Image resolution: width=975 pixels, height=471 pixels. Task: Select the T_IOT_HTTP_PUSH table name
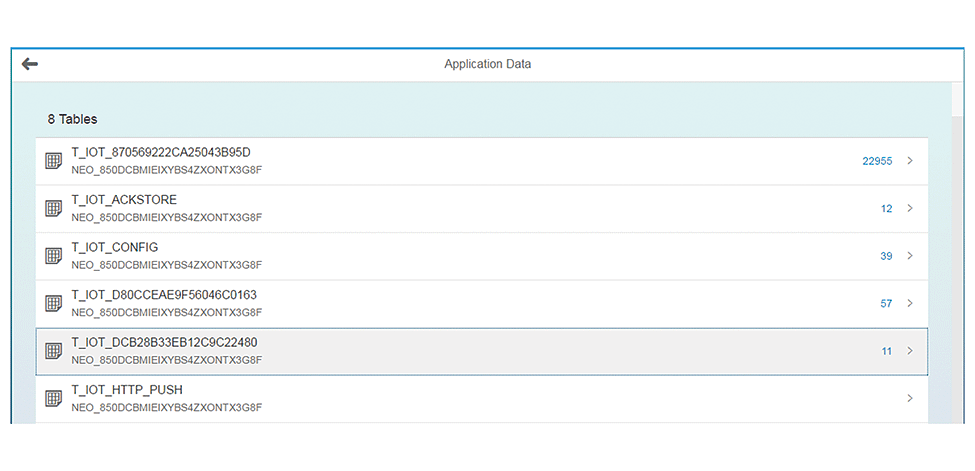point(127,389)
